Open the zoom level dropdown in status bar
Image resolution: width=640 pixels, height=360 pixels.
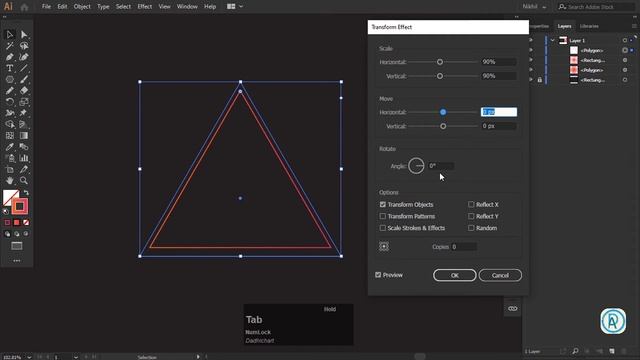pyautogui.click(x=29, y=357)
